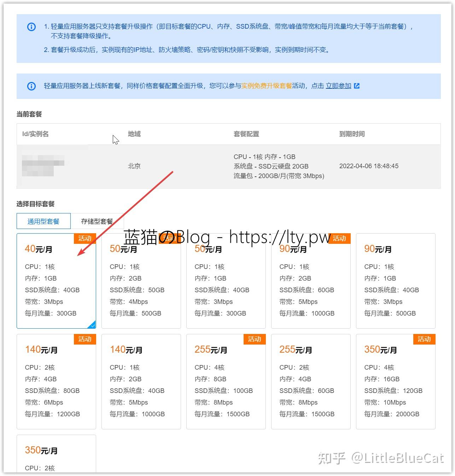Click 带宽: 6Mbps in the 140元/月 card
The width and height of the screenshot is (455, 476).
coord(44,402)
